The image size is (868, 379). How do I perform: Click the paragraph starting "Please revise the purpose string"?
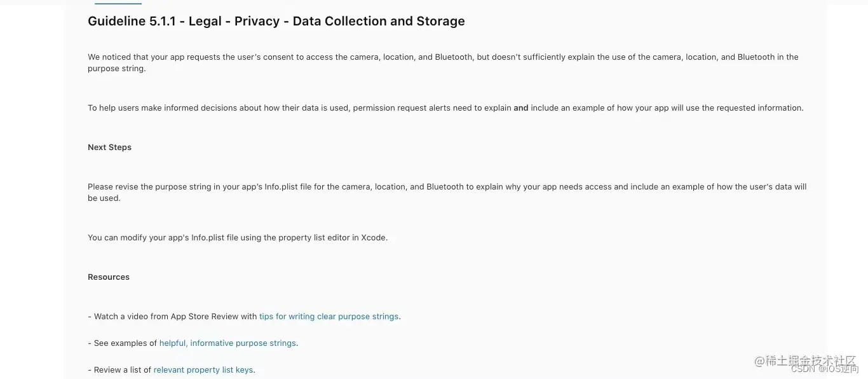pos(447,187)
